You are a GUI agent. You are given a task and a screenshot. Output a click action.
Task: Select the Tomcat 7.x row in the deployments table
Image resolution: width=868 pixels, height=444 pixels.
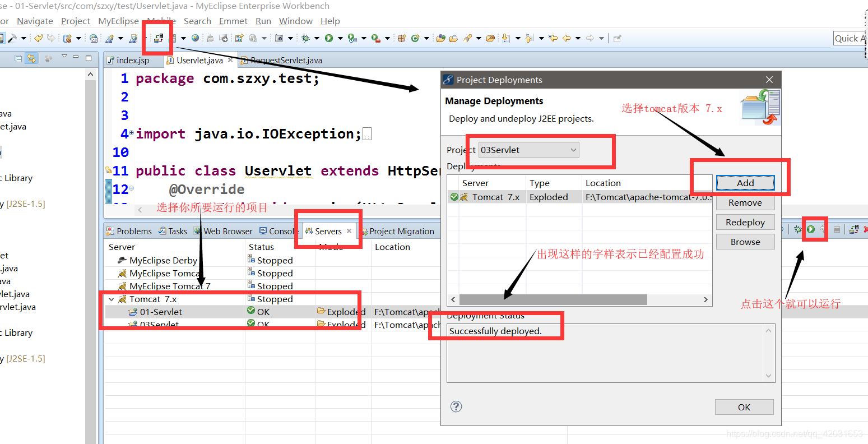579,197
